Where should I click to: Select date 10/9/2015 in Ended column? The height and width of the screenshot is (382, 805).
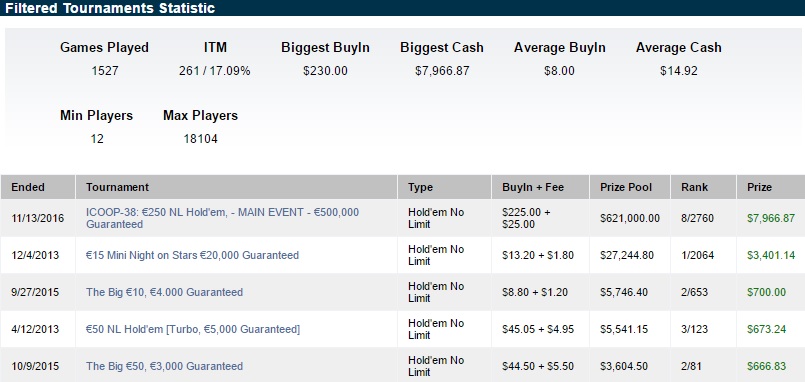tap(35, 366)
